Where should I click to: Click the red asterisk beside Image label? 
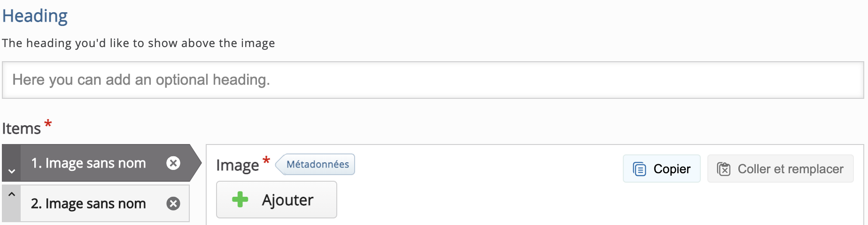pyautogui.click(x=266, y=161)
